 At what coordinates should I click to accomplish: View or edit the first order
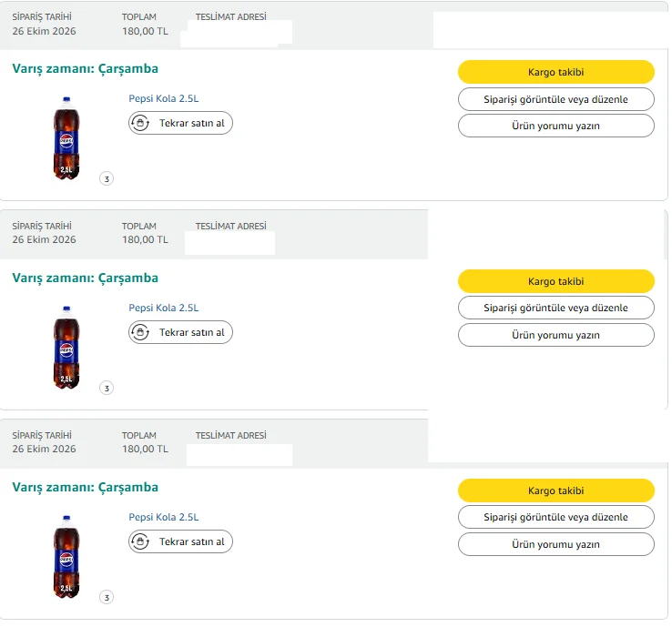[x=555, y=99]
